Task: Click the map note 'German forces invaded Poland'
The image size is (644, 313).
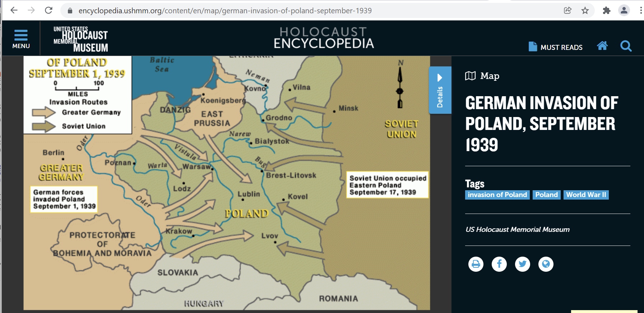Action: click(x=64, y=199)
